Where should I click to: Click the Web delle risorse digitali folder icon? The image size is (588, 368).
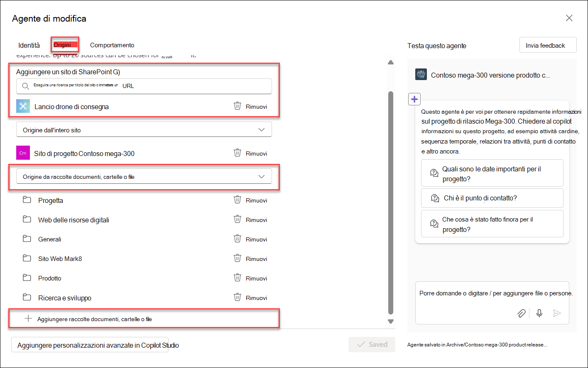point(27,219)
